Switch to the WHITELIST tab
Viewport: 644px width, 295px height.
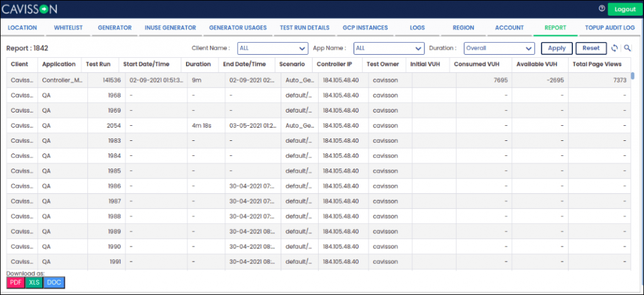(68, 28)
